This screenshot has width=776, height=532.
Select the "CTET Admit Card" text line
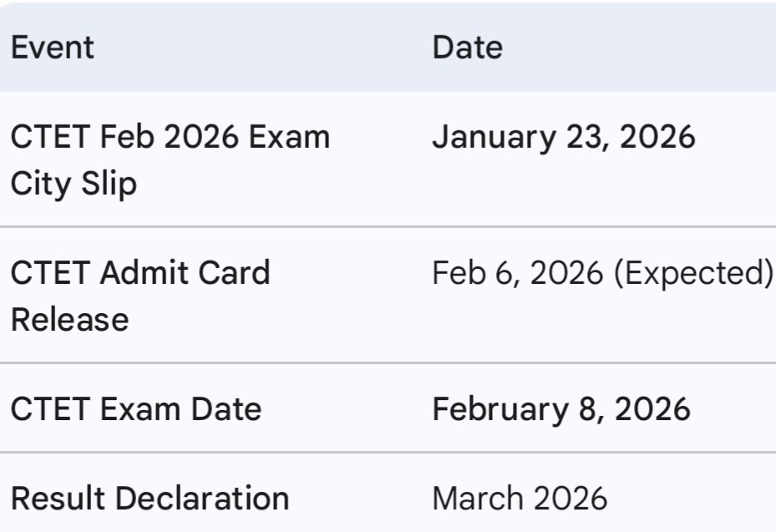coord(139,272)
